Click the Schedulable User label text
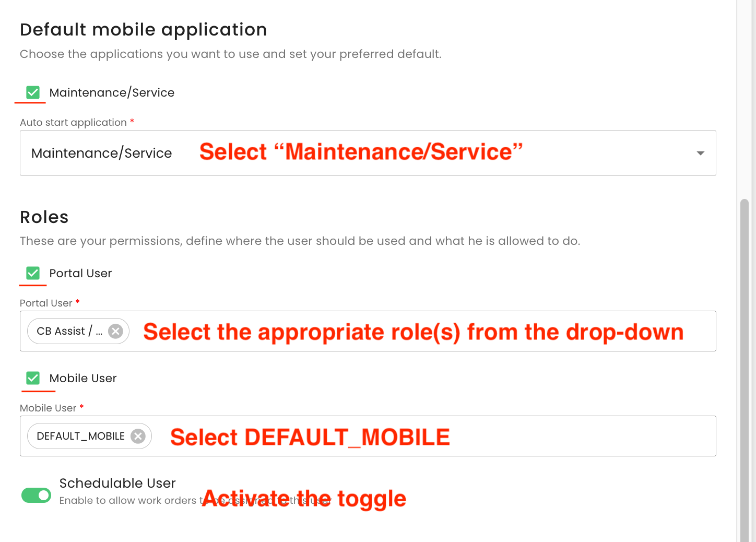 click(x=117, y=483)
